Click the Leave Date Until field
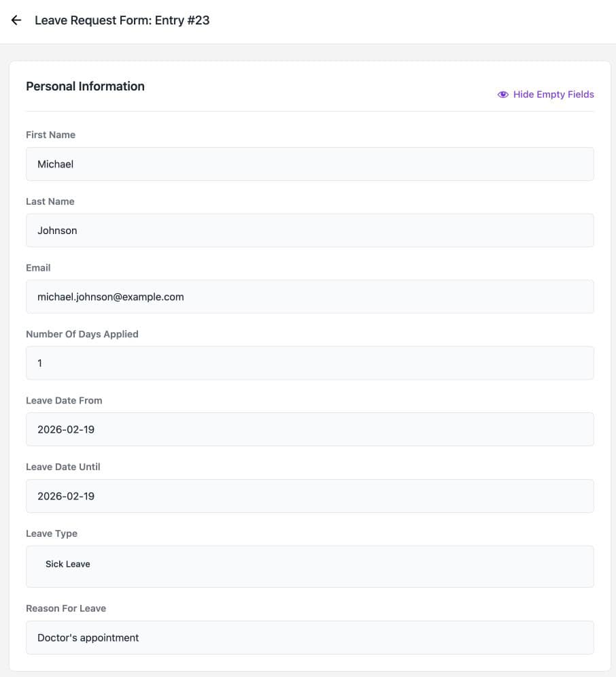Image resolution: width=616 pixels, height=677 pixels. pyautogui.click(x=310, y=496)
